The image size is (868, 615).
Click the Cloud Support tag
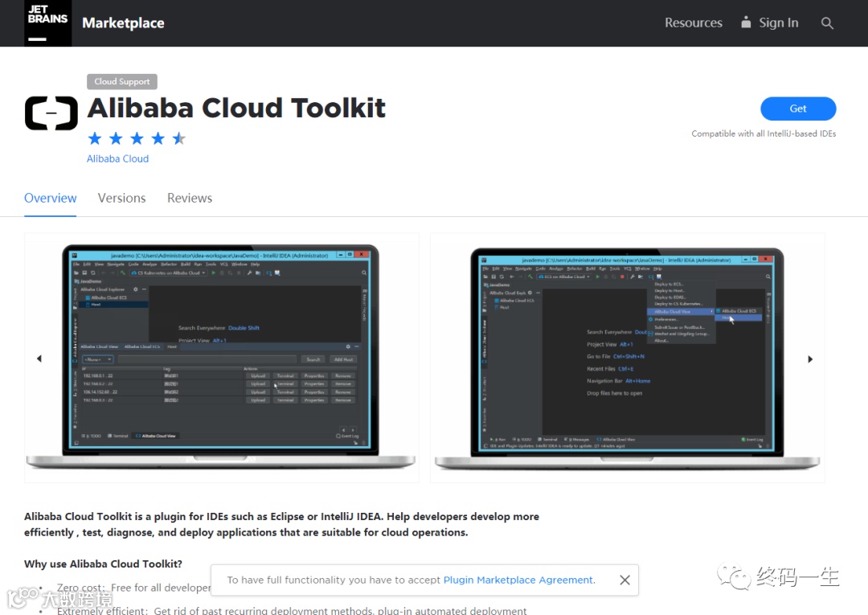point(122,81)
